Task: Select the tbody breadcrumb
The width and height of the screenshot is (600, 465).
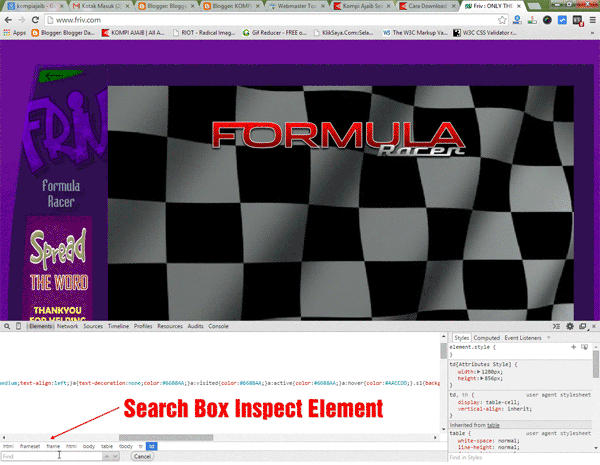Action: point(126,446)
